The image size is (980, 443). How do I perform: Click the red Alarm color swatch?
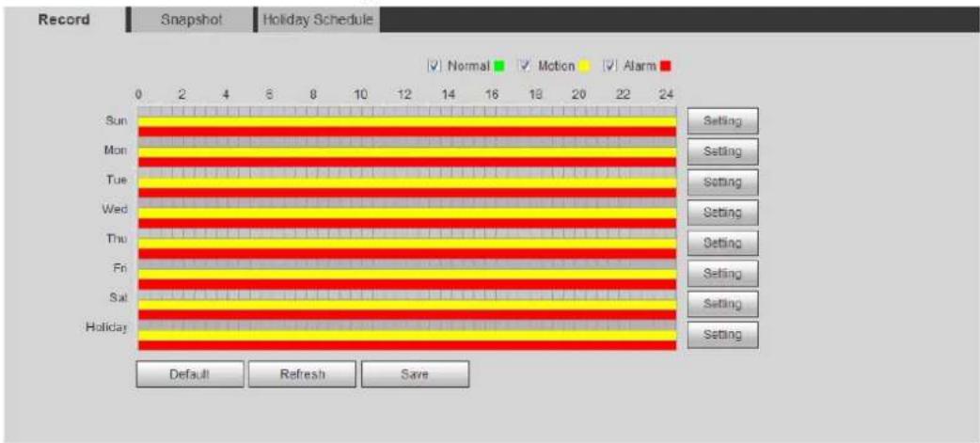pyautogui.click(x=666, y=66)
